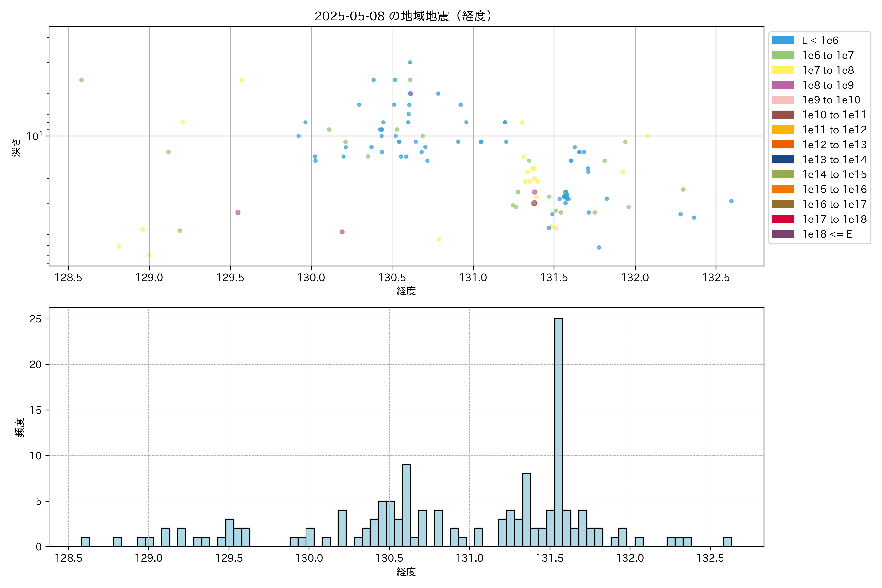The image size is (882, 588).
Task: Click the rightmost histogram bar past 132.5
Action: coord(727,541)
